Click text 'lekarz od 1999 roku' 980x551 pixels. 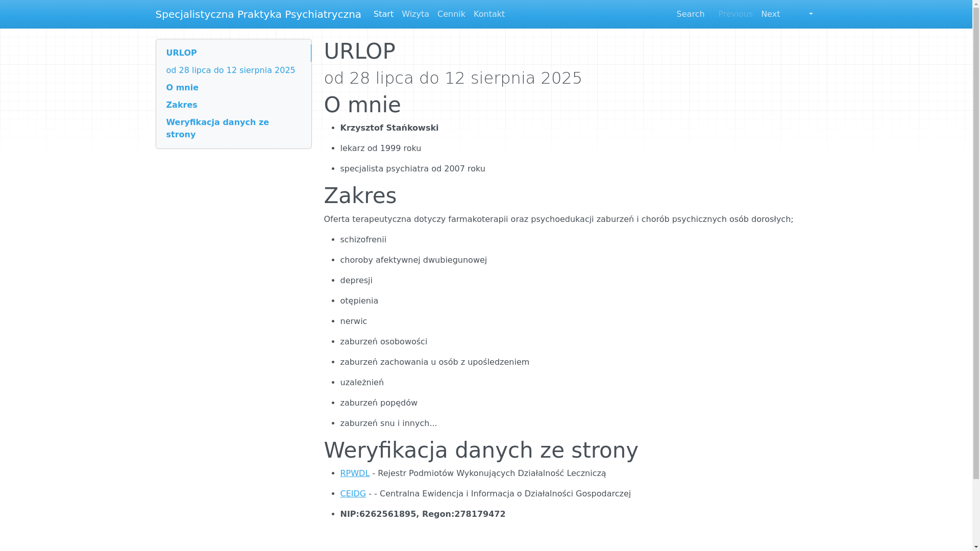381,148
